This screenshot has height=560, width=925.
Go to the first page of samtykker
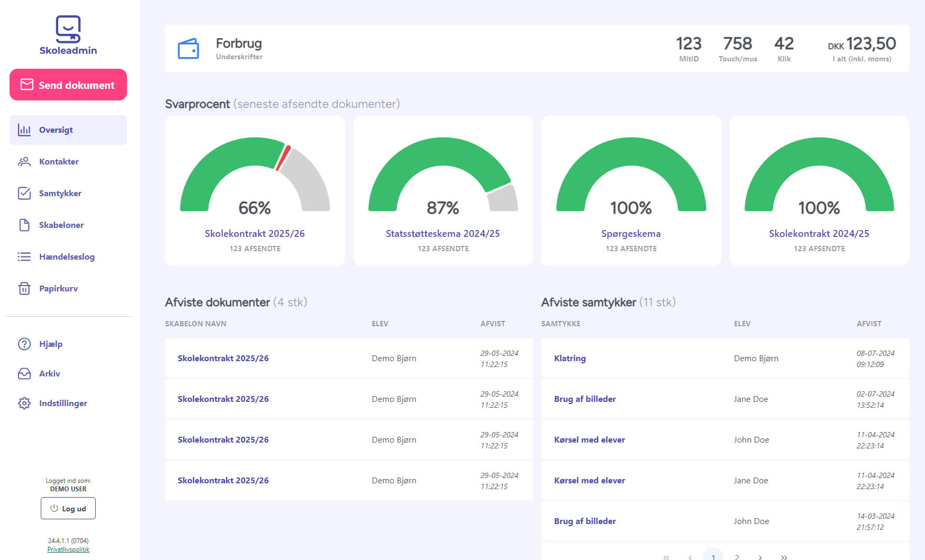(x=666, y=557)
